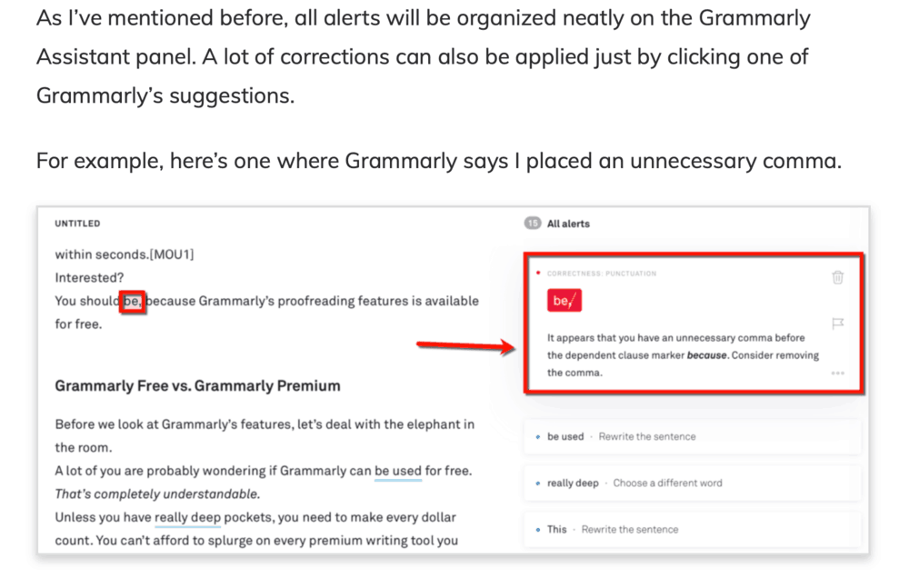This screenshot has height=588, width=909.
Task: Click the embedded Grammarly editor screenshot
Action: pyautogui.click(x=454, y=380)
